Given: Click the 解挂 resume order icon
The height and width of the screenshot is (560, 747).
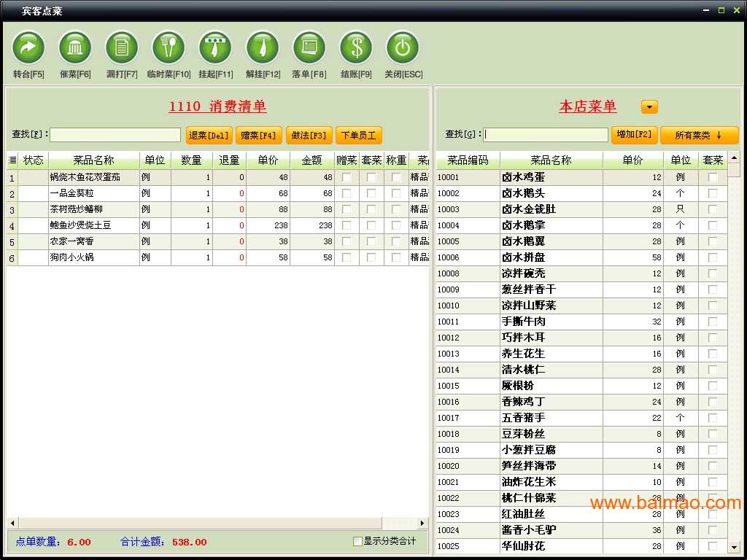Looking at the screenshot, I should 263,48.
